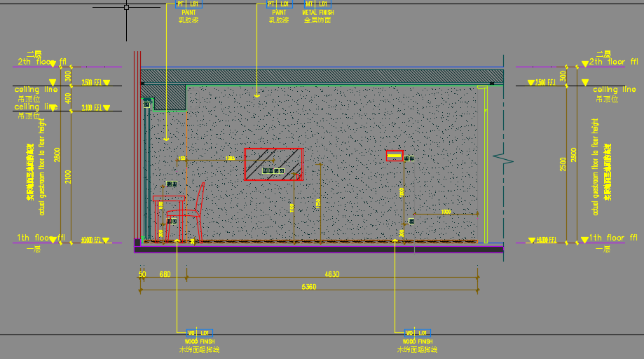This screenshot has height=359, width=644.
Task: Click the break line zigzag symbol
Action: (x=503, y=159)
